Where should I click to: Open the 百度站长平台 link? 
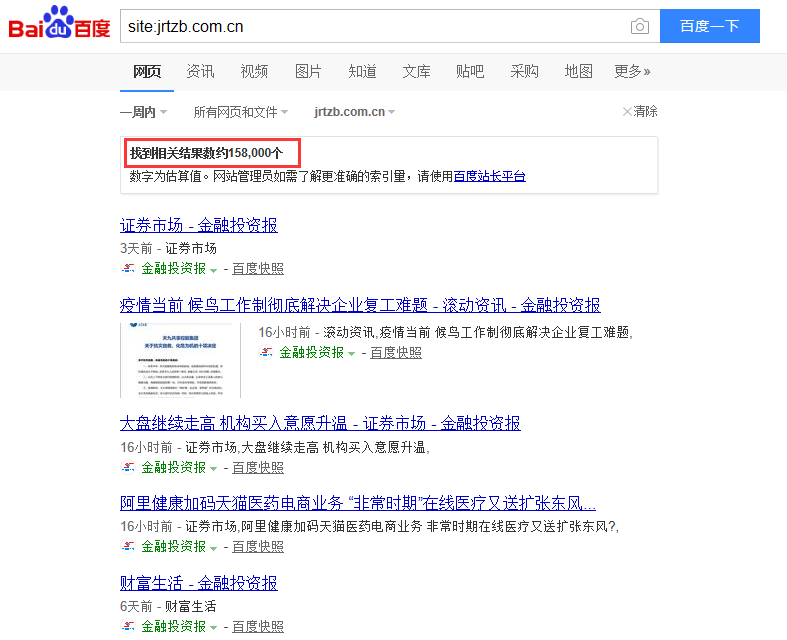(489, 176)
